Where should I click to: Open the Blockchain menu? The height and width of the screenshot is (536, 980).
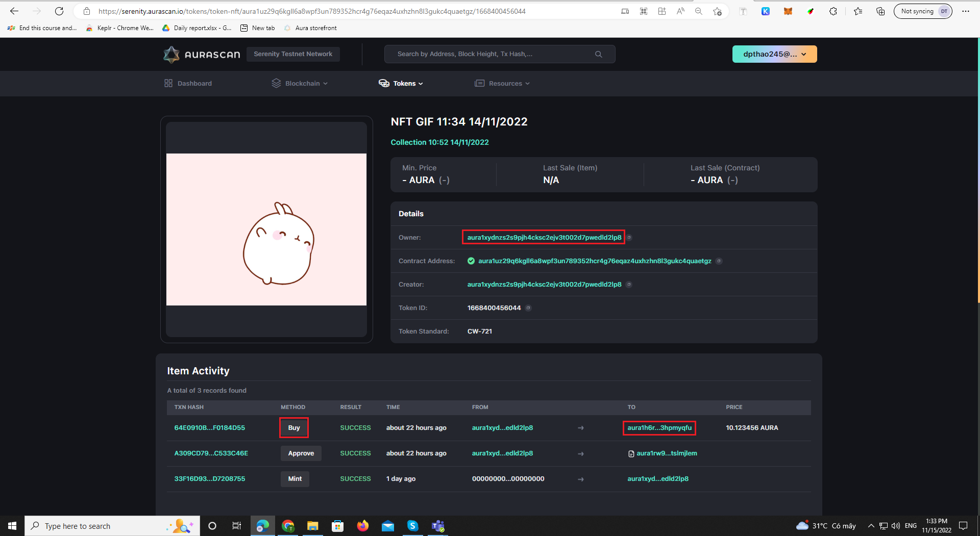[303, 83]
